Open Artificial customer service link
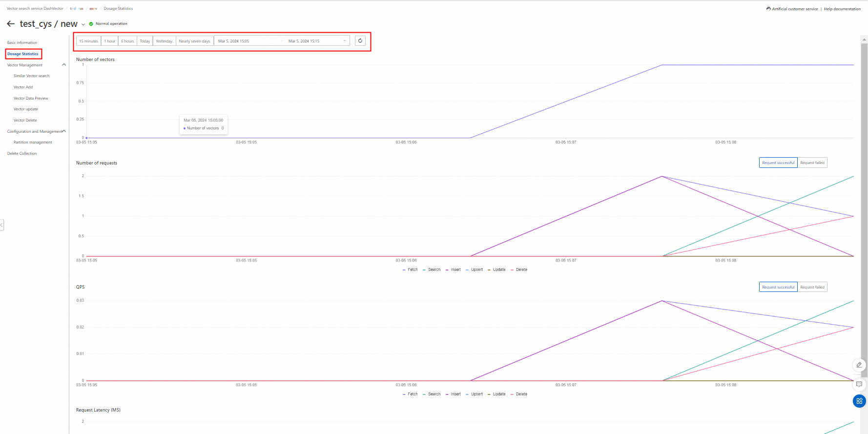The image size is (868, 434). pos(795,9)
